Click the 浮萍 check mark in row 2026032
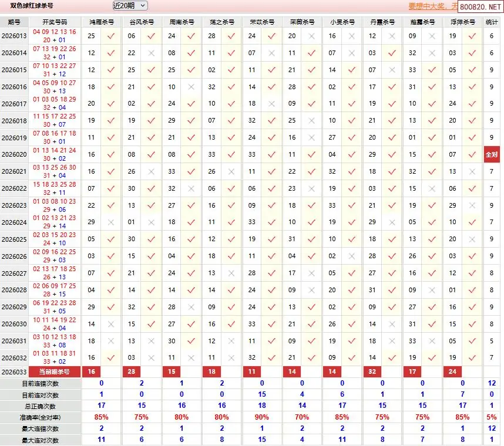 472,357
